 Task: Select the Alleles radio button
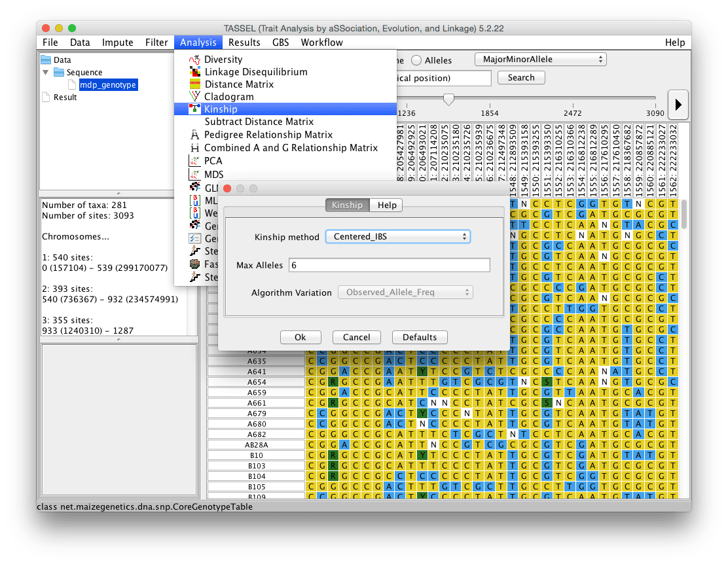coord(416,60)
